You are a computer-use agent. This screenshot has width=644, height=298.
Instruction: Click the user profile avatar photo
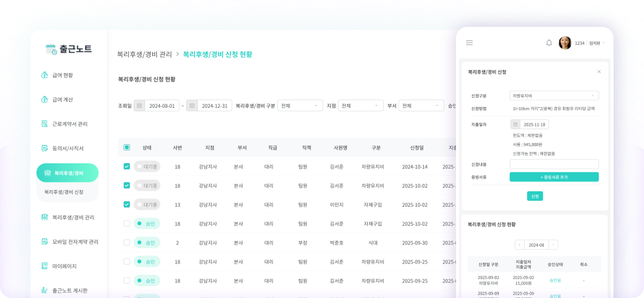(x=565, y=43)
